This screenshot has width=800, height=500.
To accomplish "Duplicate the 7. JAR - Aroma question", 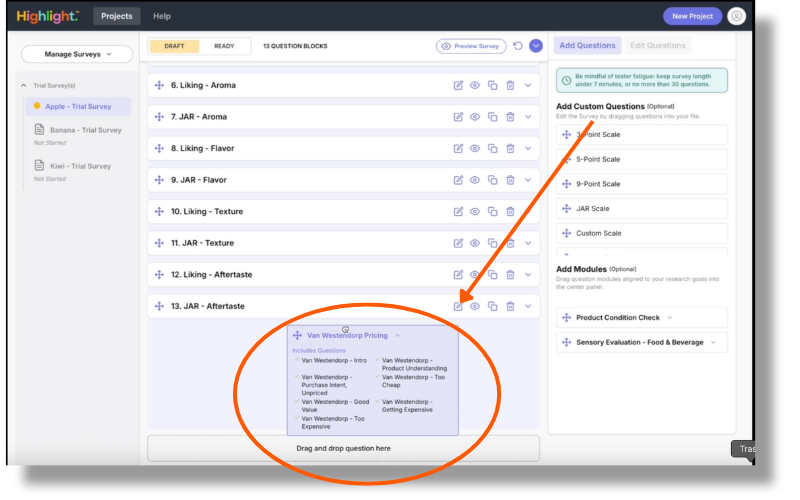I will coord(492,117).
